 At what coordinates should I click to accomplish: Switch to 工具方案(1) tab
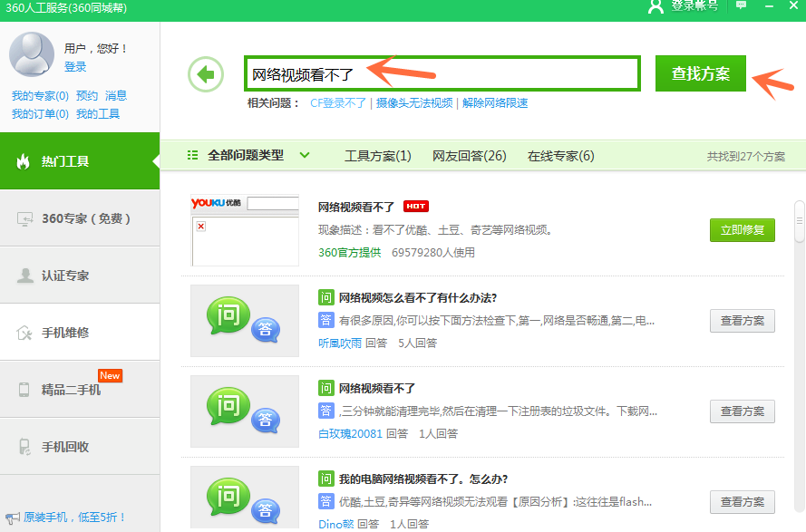(378, 156)
